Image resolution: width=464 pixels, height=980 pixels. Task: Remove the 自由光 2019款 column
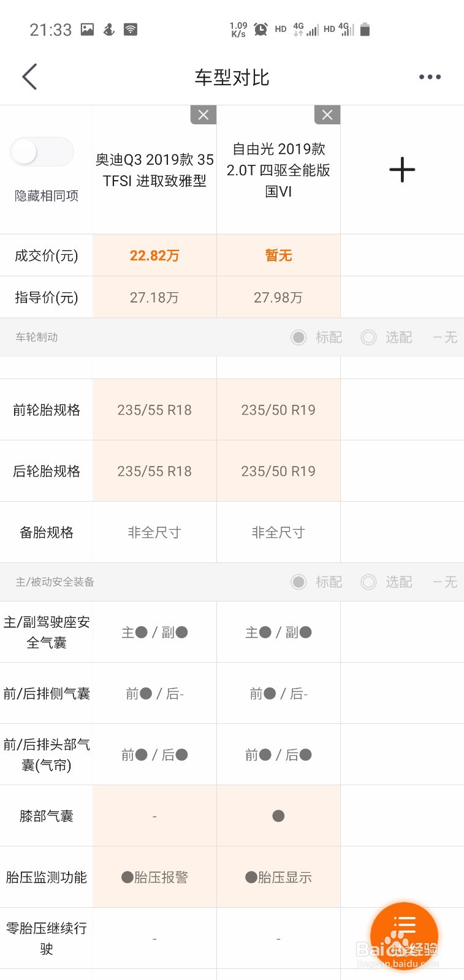327,115
